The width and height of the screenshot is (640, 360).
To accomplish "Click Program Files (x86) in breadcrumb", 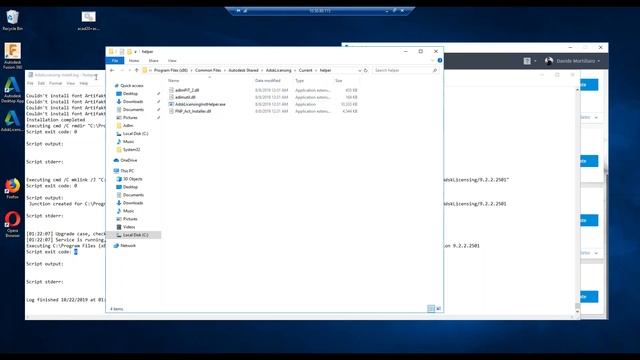I will 171,70.
